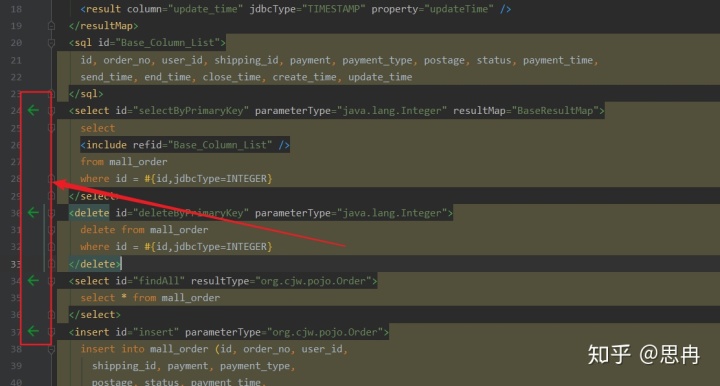
Task: Click 'payment_time' on line 21
Action: tap(558, 60)
